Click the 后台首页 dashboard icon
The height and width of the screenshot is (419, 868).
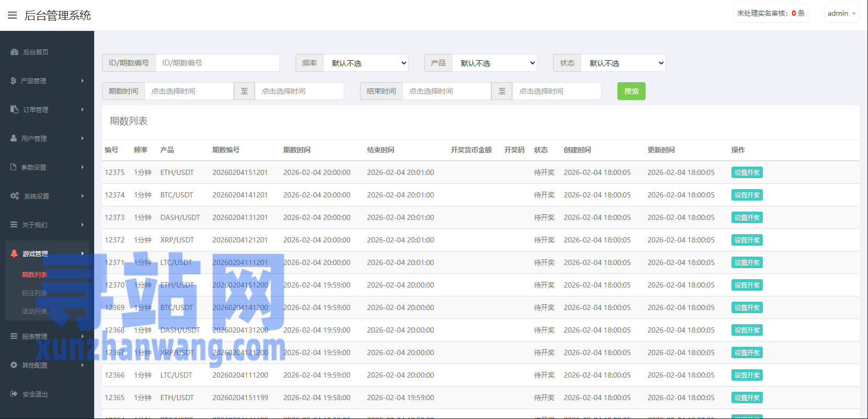point(14,52)
